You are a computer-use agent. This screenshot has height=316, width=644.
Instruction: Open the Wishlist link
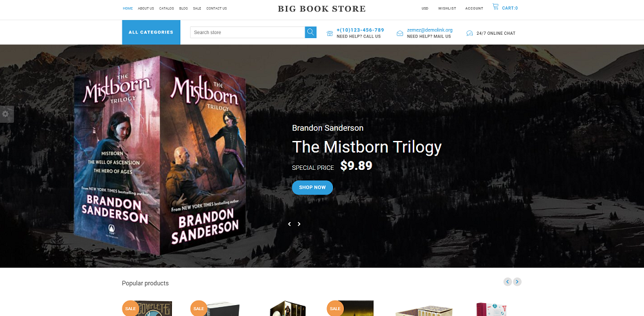click(447, 8)
